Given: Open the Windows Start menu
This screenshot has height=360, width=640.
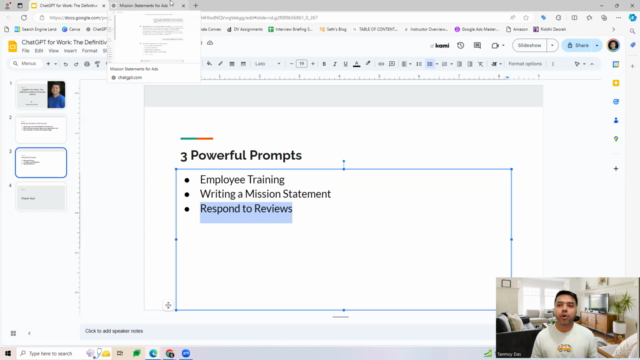Looking at the screenshot, I should click(x=8, y=353).
